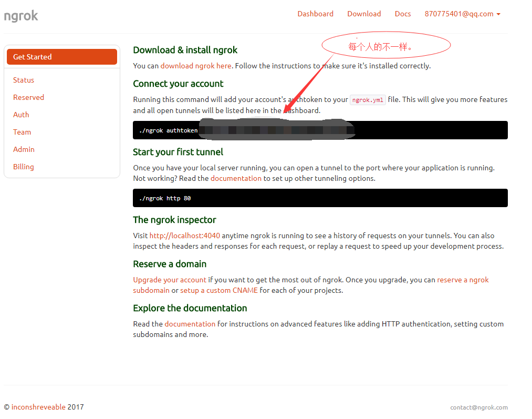Open the http://localhost:4040 inspector link
The width and height of the screenshot is (532, 419).
(x=184, y=236)
